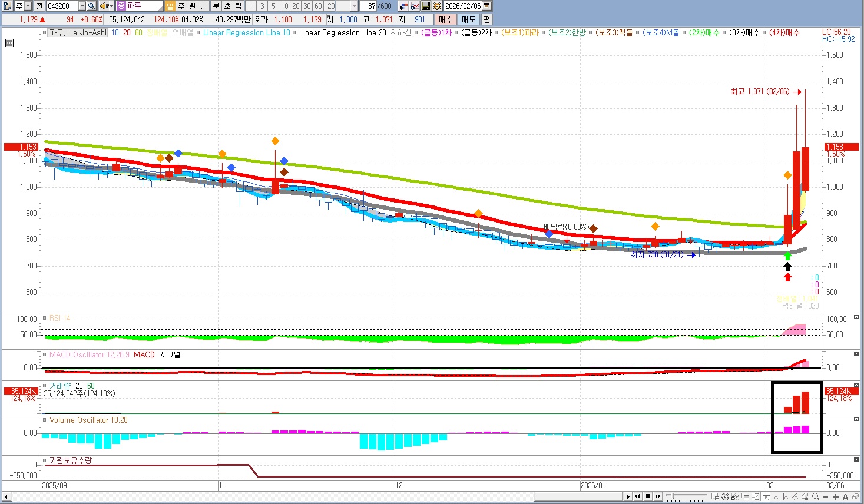Click the crosshair cursor tool icon
This screenshot has width=864, height=504.
[x=766, y=496]
